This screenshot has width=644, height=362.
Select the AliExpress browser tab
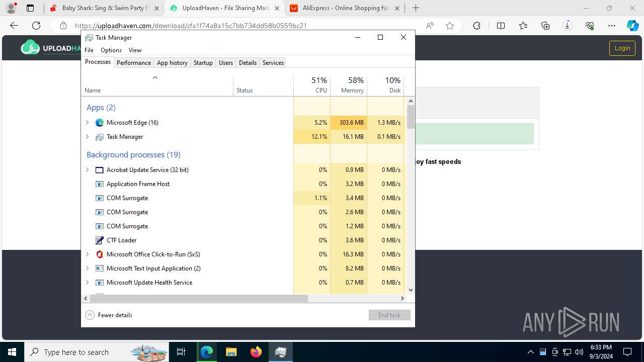click(x=345, y=8)
